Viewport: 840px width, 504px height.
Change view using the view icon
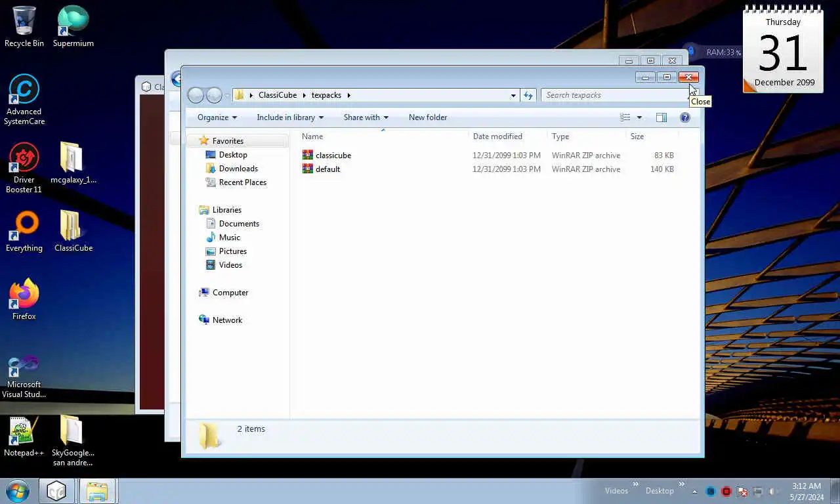pos(625,117)
